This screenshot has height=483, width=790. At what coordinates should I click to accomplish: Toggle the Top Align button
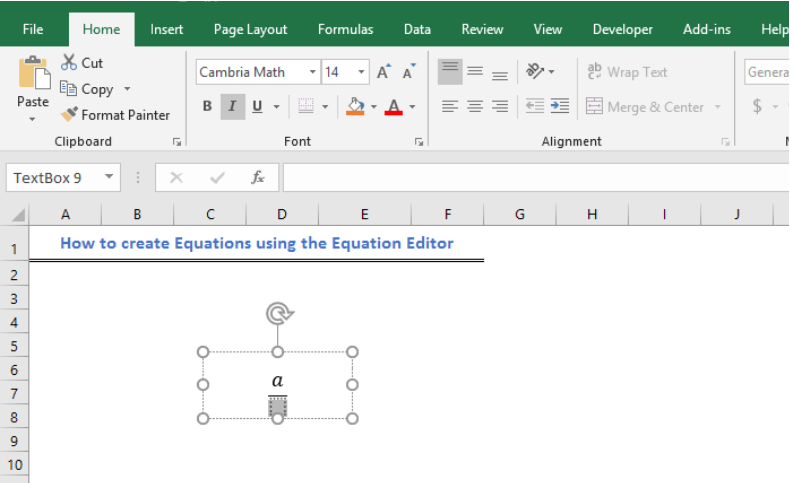pos(450,71)
